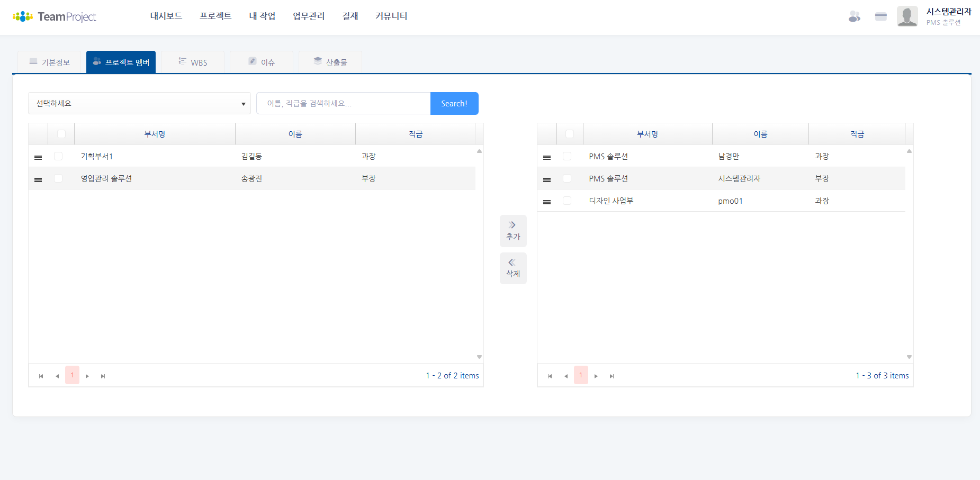Select all rows in left grid header
This screenshot has width=980, height=480.
(x=61, y=134)
